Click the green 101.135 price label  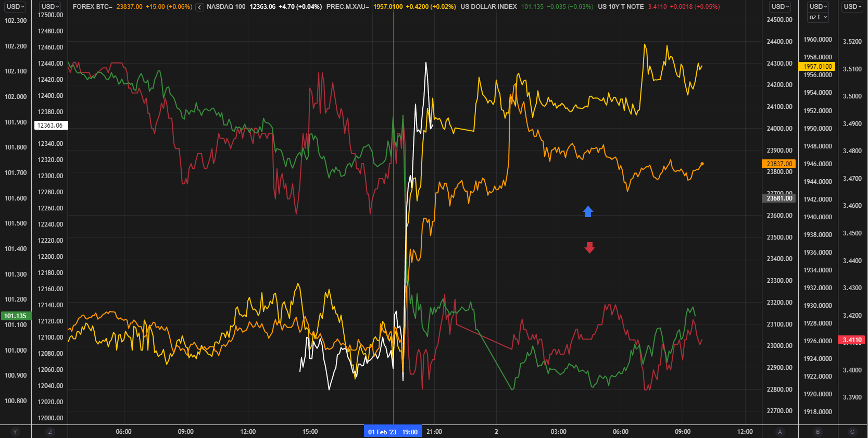[16, 316]
